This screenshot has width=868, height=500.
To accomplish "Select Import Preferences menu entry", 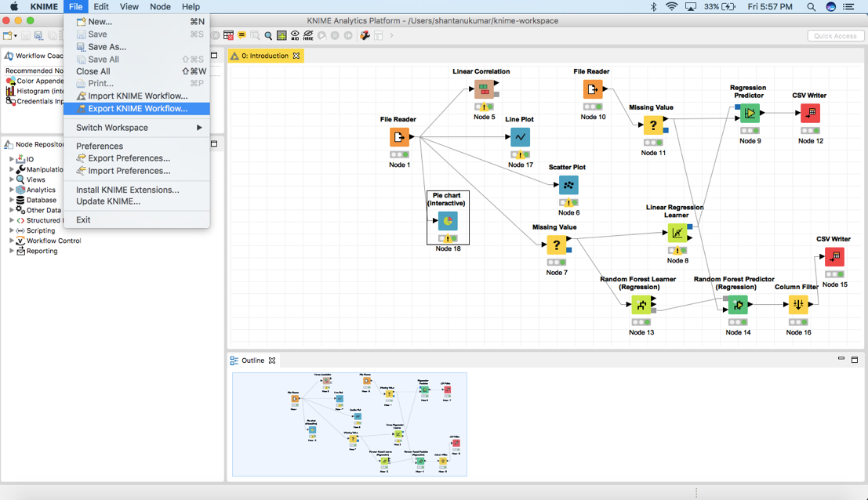I will (x=129, y=171).
